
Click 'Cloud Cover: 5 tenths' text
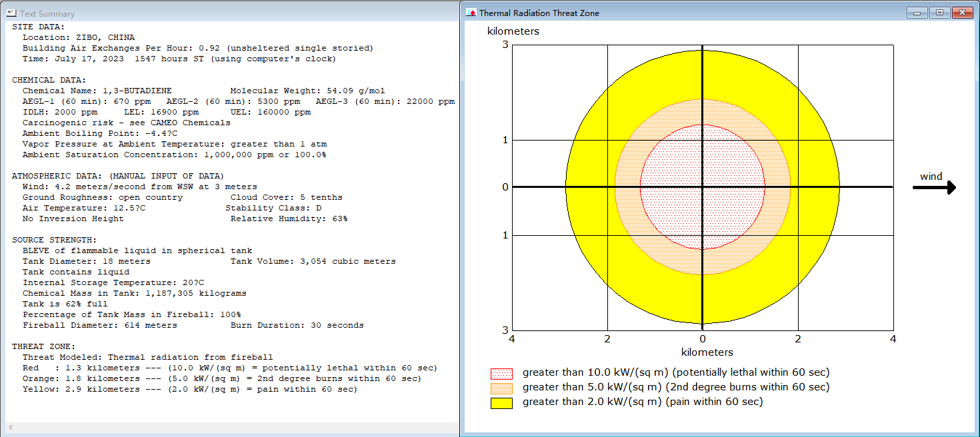(287, 197)
